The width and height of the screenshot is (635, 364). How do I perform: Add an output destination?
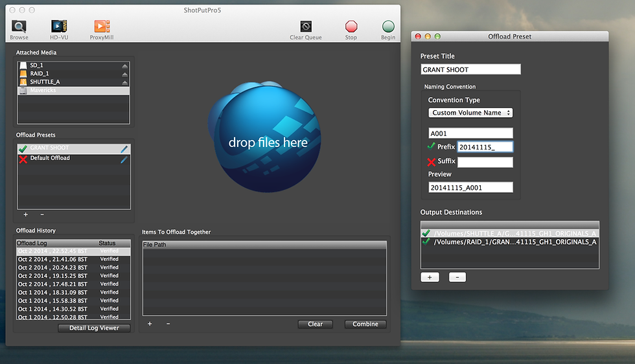coord(430,277)
